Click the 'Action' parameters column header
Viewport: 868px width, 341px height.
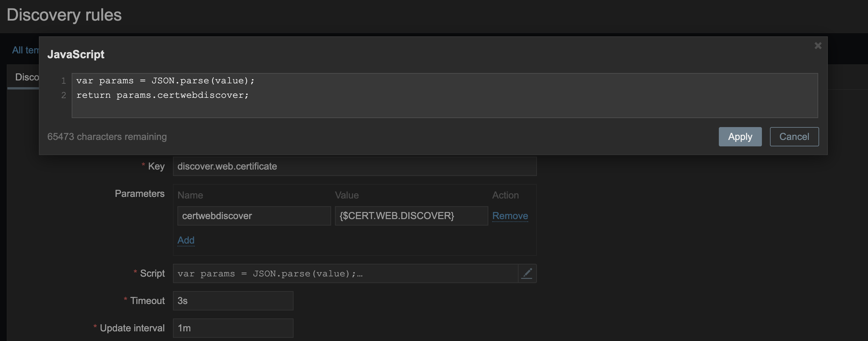coord(505,195)
